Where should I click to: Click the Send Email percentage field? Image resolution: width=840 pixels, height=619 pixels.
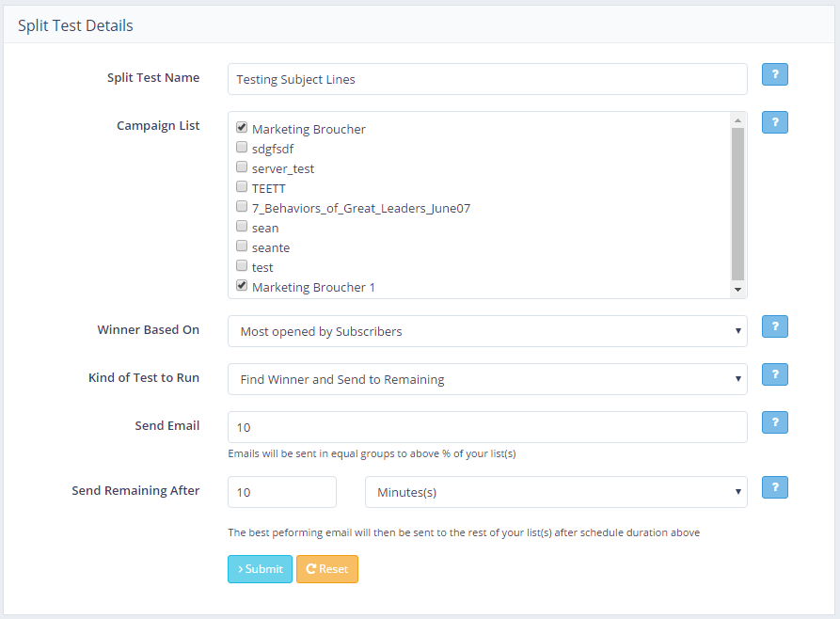pos(487,427)
